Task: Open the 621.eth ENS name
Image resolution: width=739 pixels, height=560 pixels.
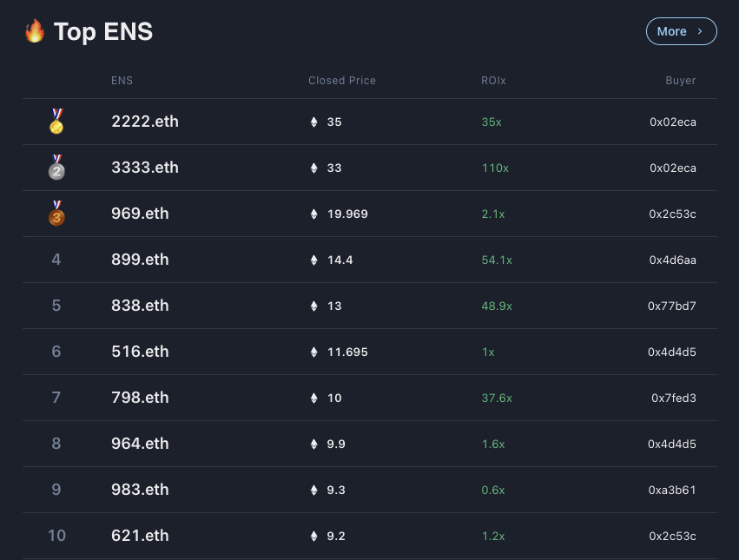Action: pos(140,536)
